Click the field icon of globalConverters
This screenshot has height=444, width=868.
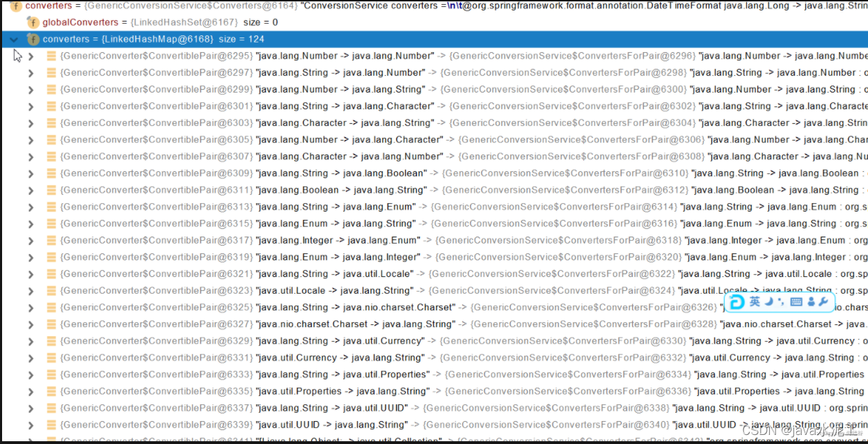32,22
